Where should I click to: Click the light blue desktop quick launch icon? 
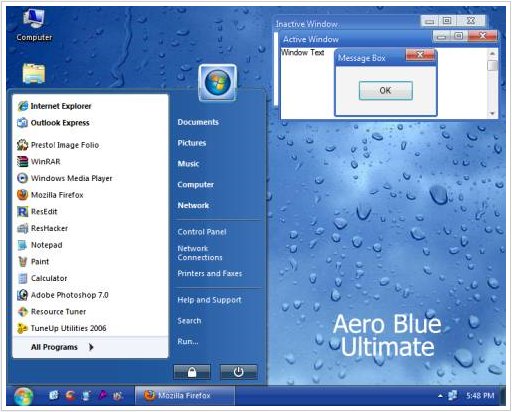[86, 396]
